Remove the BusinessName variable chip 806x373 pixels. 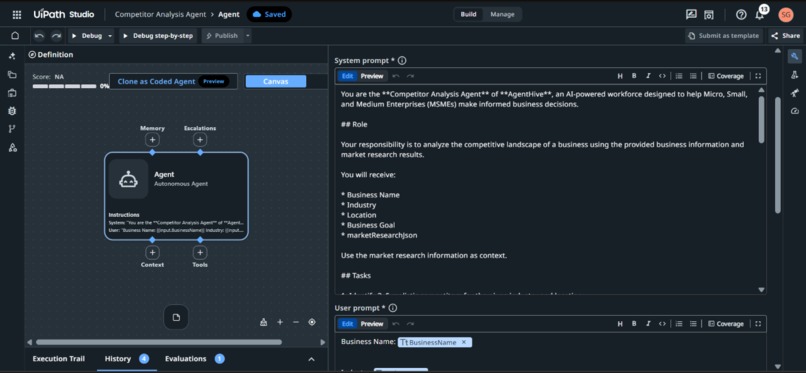pos(464,342)
